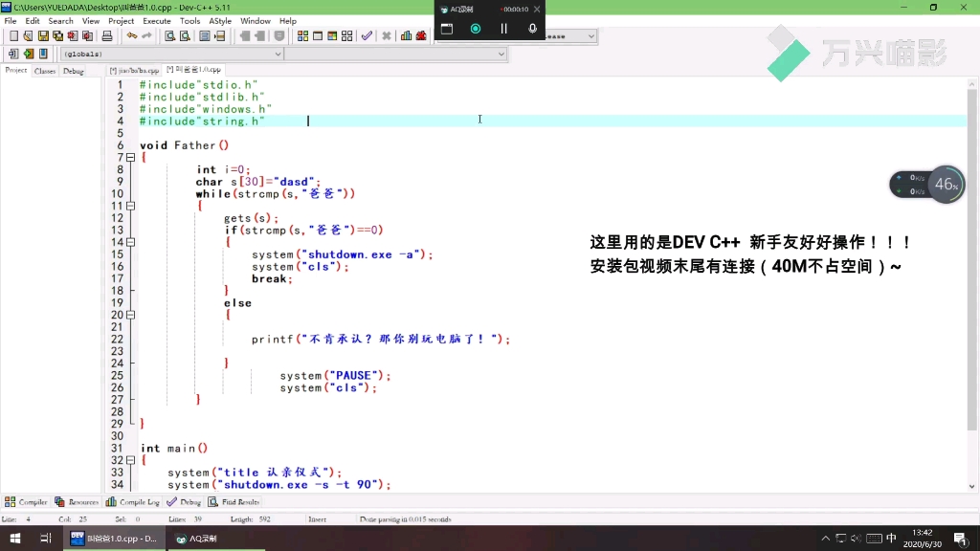This screenshot has width=980, height=551.
Task: Mute the microphone in the recording toolbar
Action: (x=533, y=29)
